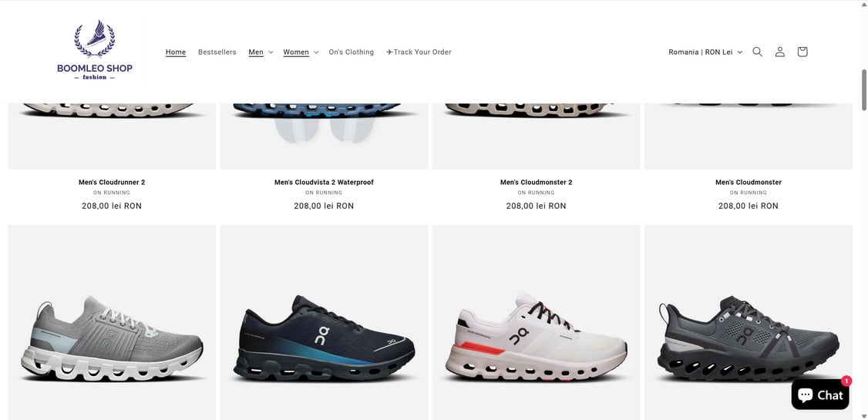Open the Romania | RON Lei currency selector

pos(705,52)
